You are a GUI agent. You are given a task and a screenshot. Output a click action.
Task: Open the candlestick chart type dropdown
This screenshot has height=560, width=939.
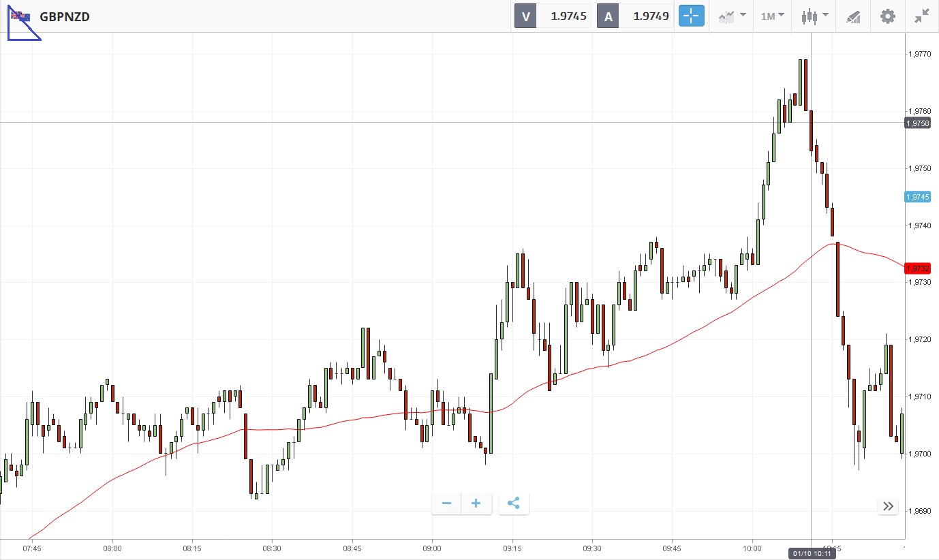click(814, 16)
